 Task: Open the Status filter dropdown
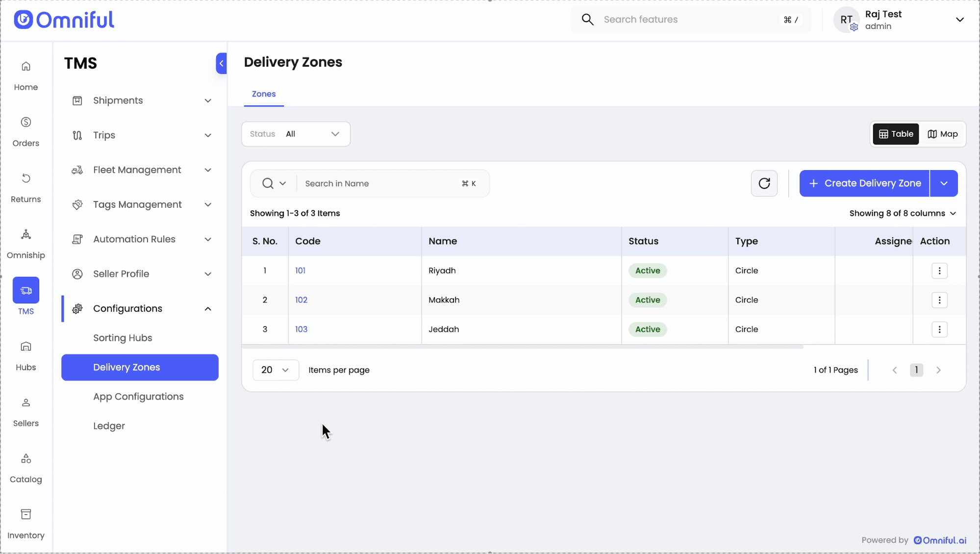296,134
